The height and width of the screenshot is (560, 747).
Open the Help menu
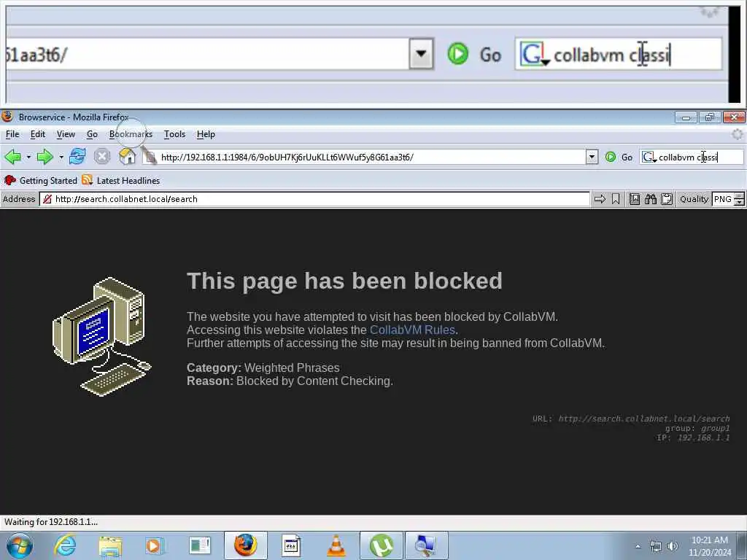pyautogui.click(x=206, y=134)
